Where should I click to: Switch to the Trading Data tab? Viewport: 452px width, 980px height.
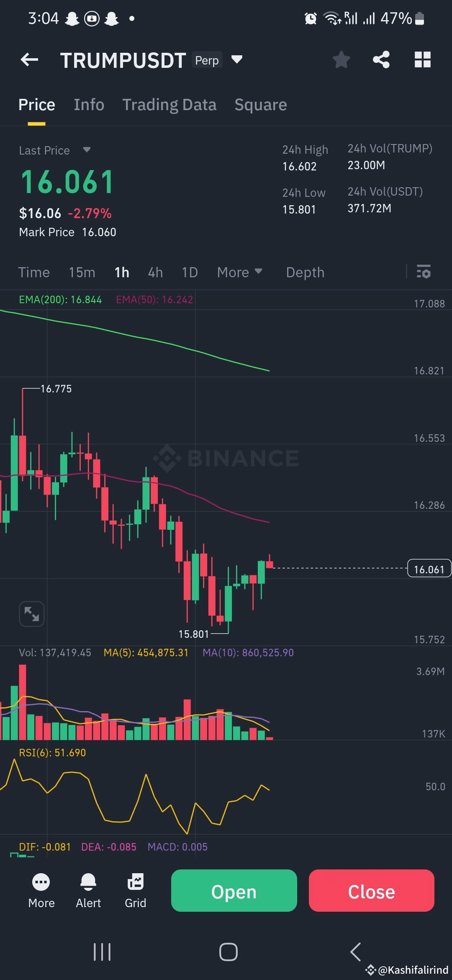click(169, 105)
